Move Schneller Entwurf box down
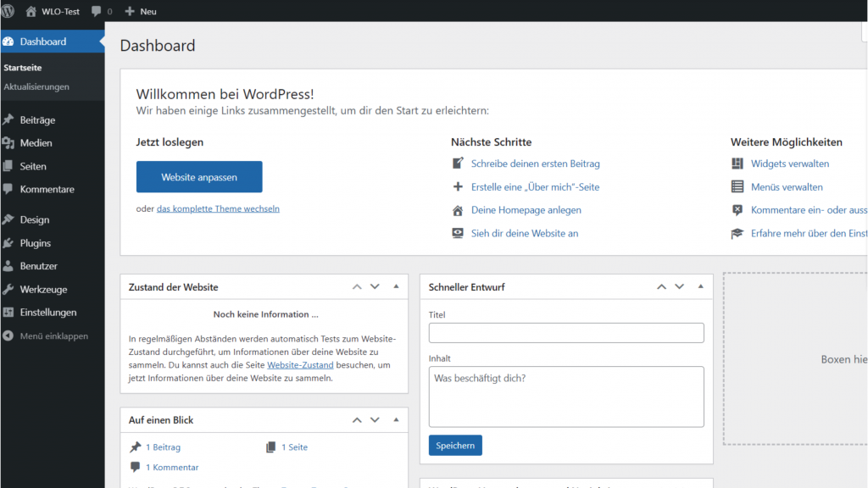This screenshot has width=868, height=488. click(x=679, y=287)
